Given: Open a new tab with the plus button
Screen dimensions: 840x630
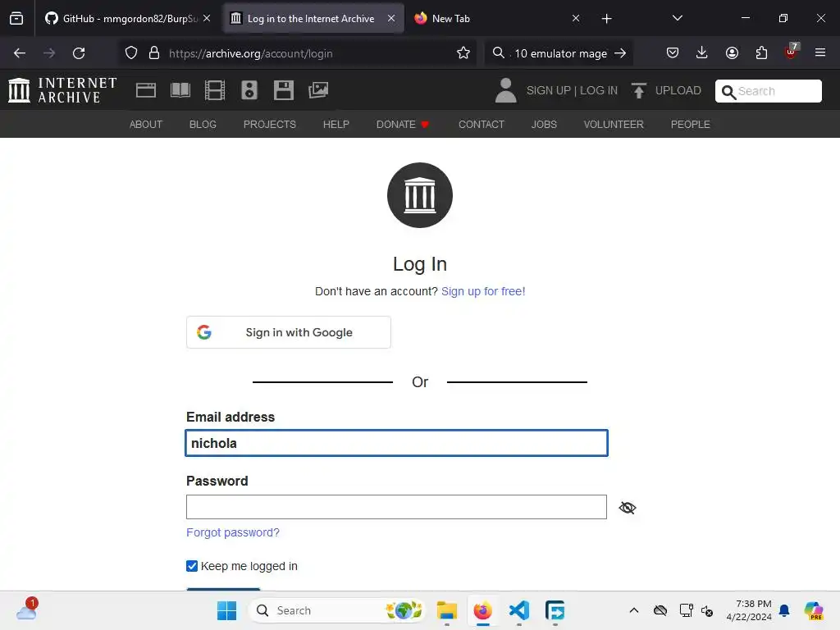Looking at the screenshot, I should (606, 19).
